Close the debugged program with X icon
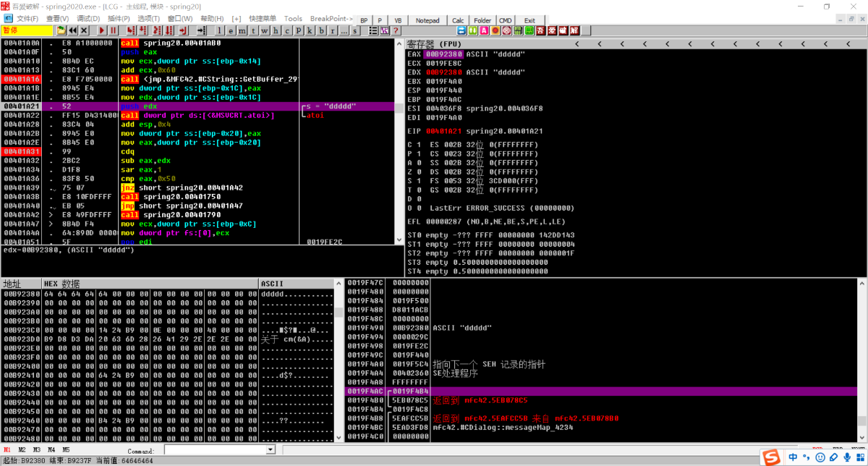 [x=84, y=30]
